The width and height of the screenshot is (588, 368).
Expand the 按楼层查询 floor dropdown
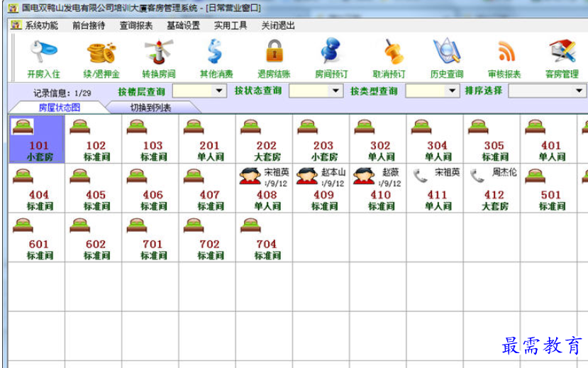click(219, 91)
